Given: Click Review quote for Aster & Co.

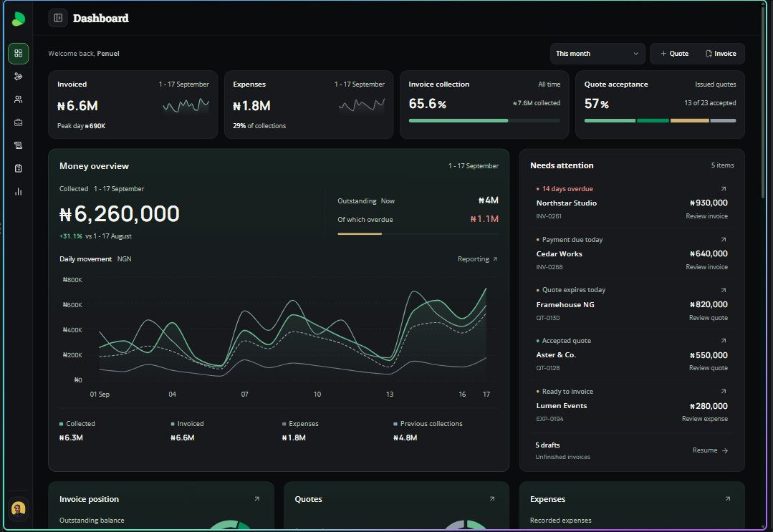Looking at the screenshot, I should click(x=708, y=368).
